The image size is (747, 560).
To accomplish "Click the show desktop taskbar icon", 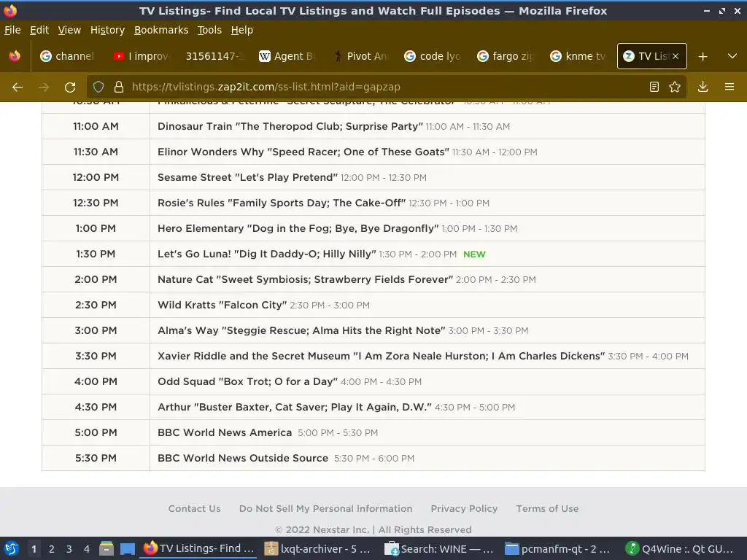I will click(127, 548).
